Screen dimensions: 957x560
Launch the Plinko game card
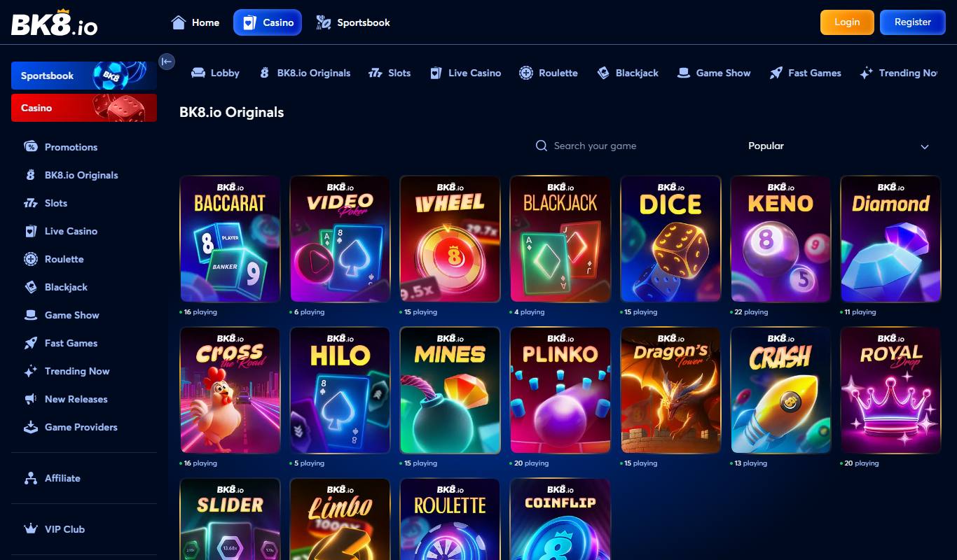click(560, 390)
